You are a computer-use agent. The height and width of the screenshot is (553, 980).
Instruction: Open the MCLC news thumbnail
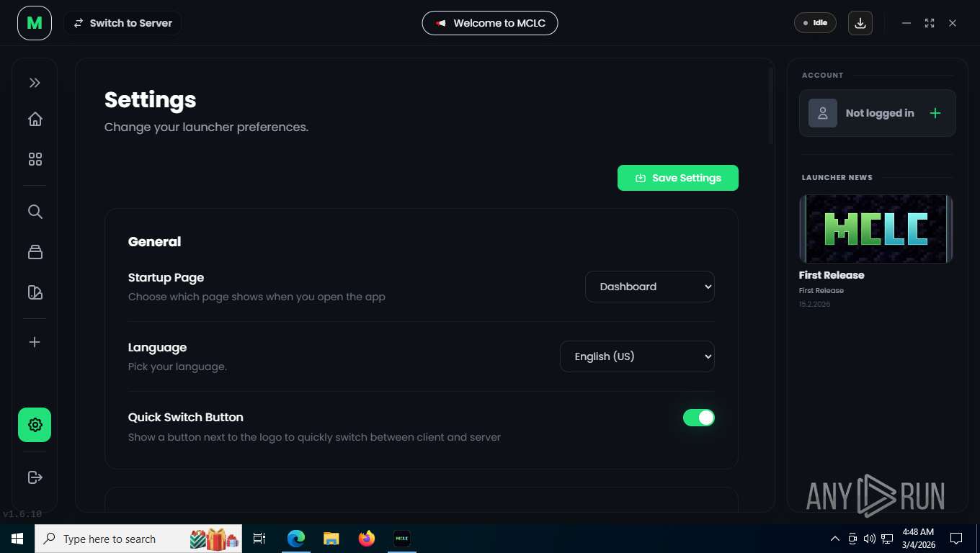point(876,228)
